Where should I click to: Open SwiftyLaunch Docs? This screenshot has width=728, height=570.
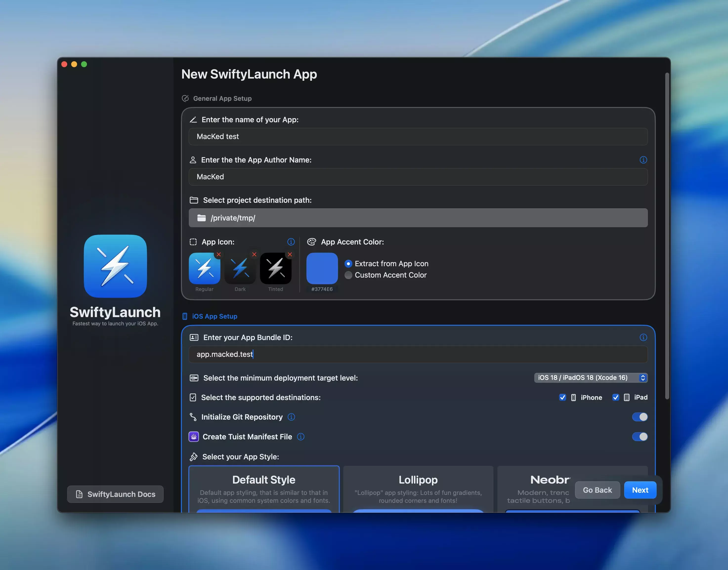pos(115,494)
